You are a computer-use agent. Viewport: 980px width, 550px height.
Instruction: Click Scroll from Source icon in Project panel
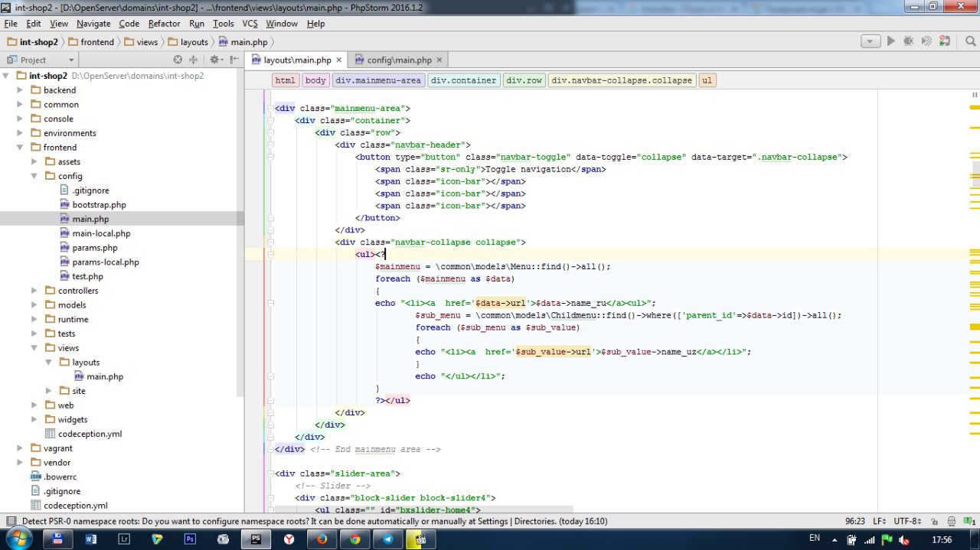178,60
